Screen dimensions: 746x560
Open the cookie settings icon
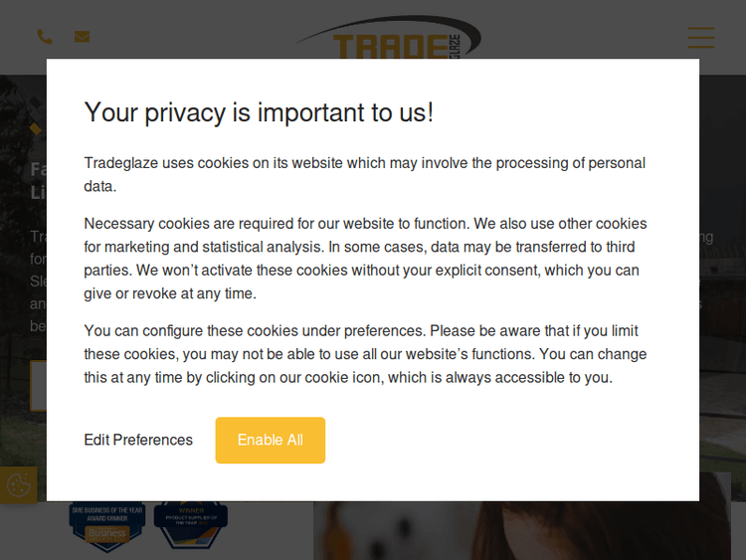[18, 485]
